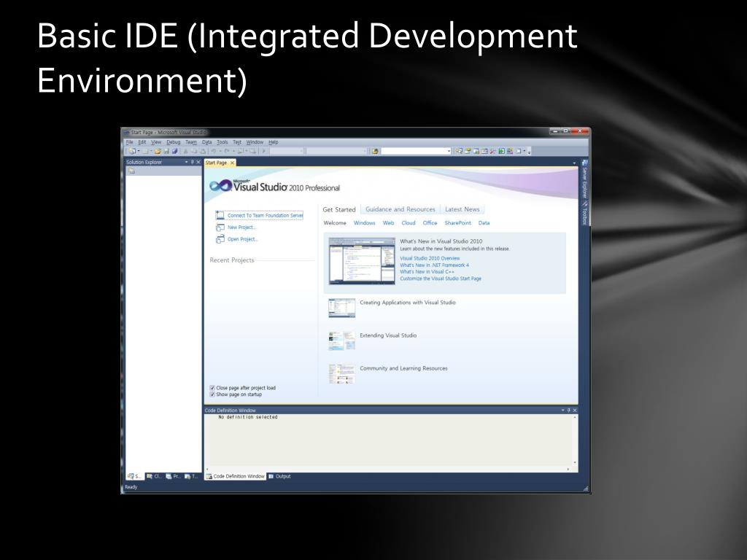Click the Server Explorer icon on right edge

click(584, 163)
